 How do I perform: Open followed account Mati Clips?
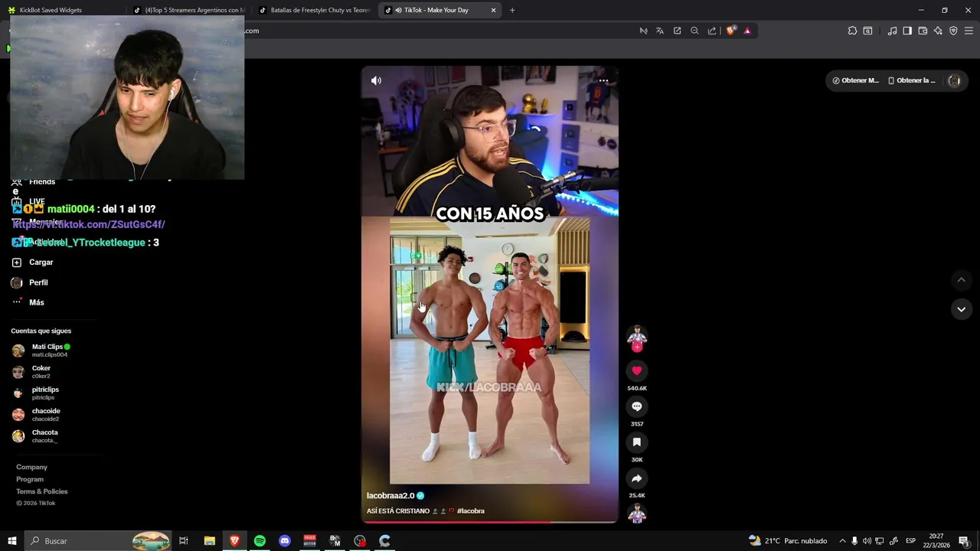tap(41, 350)
